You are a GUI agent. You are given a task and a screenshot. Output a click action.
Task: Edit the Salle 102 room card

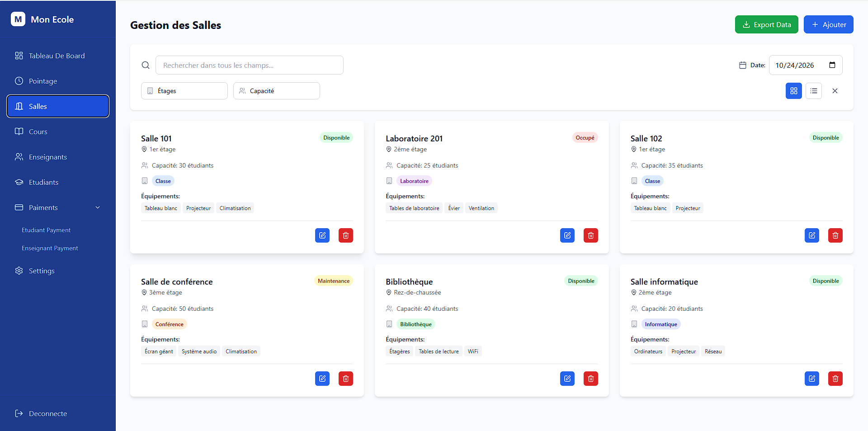coord(812,235)
